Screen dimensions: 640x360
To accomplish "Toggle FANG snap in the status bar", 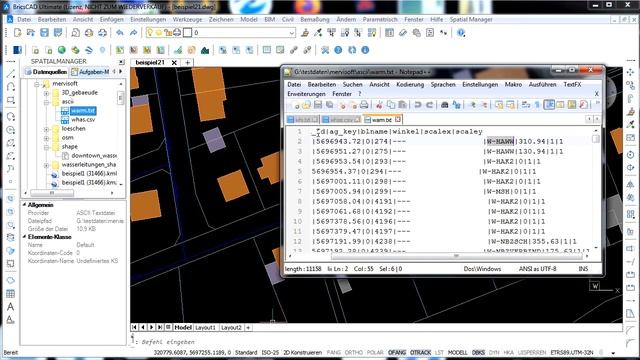I will pos(334,353).
